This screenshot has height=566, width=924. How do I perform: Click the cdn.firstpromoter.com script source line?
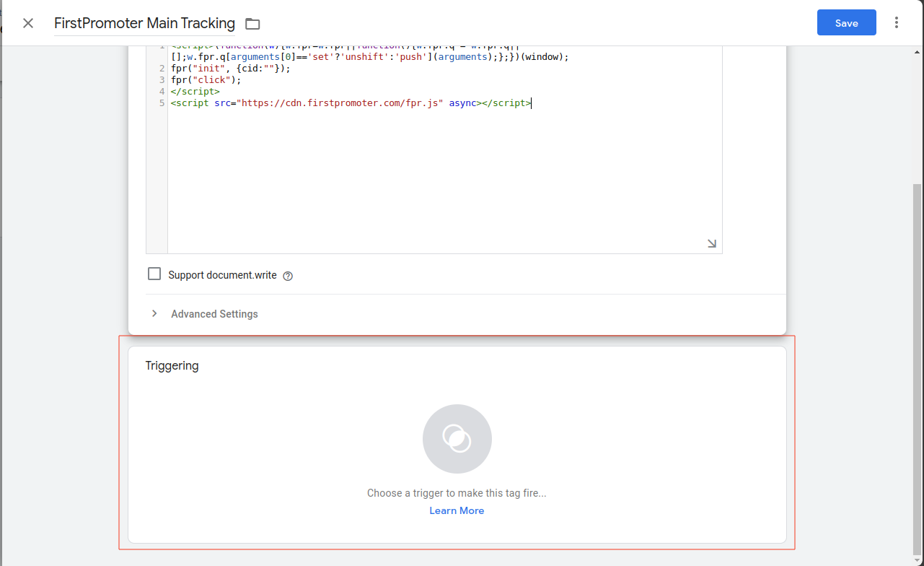[x=351, y=103]
